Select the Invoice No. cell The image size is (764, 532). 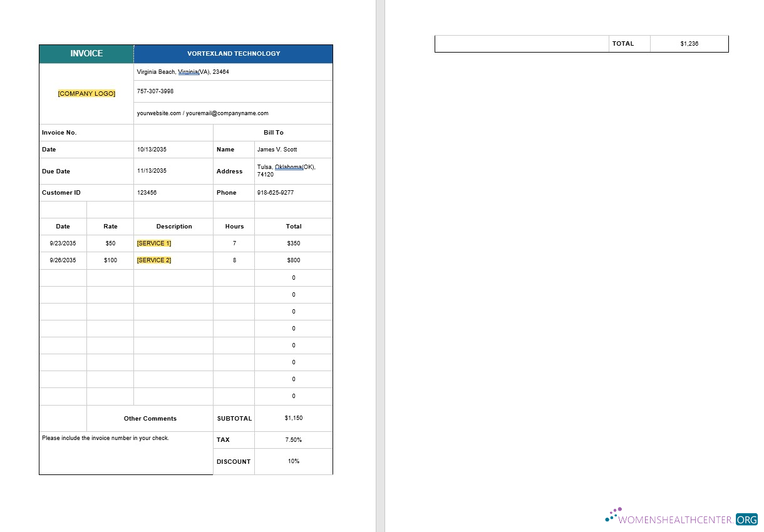[x=59, y=133]
